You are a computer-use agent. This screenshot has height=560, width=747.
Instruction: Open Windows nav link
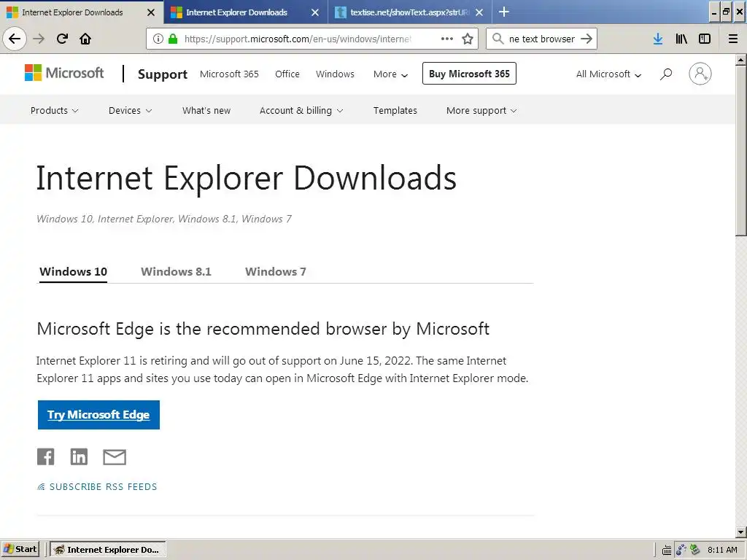335,74
